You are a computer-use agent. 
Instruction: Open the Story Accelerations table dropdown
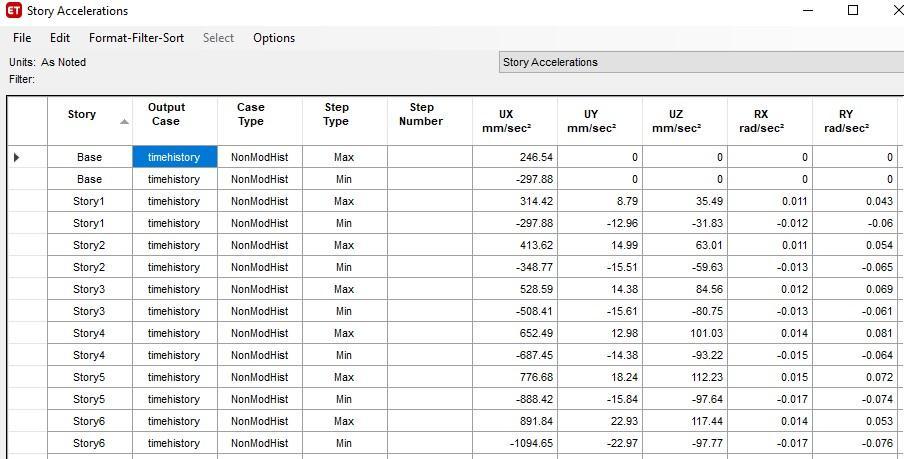[700, 62]
